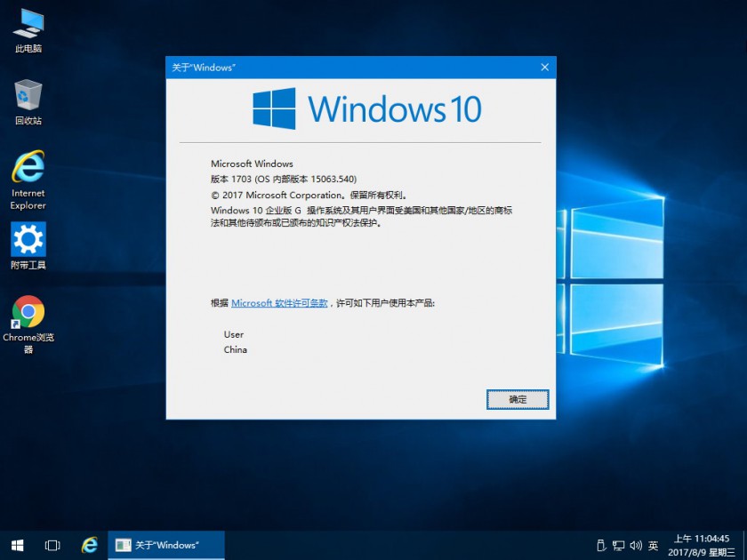Open the network status tray icon
The height and width of the screenshot is (560, 747).
tap(618, 545)
